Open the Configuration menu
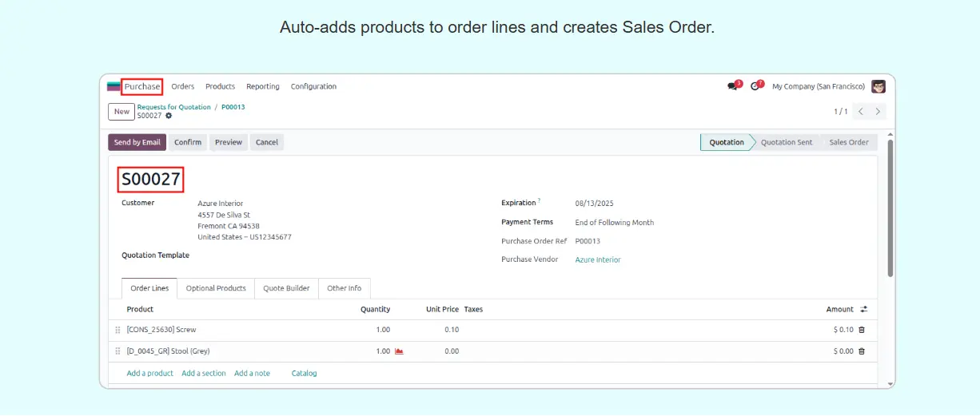Image resolution: width=980 pixels, height=416 pixels. click(x=313, y=86)
